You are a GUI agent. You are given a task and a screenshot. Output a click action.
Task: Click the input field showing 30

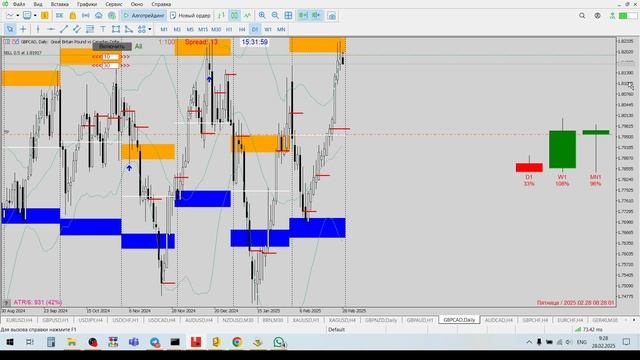tap(111, 65)
